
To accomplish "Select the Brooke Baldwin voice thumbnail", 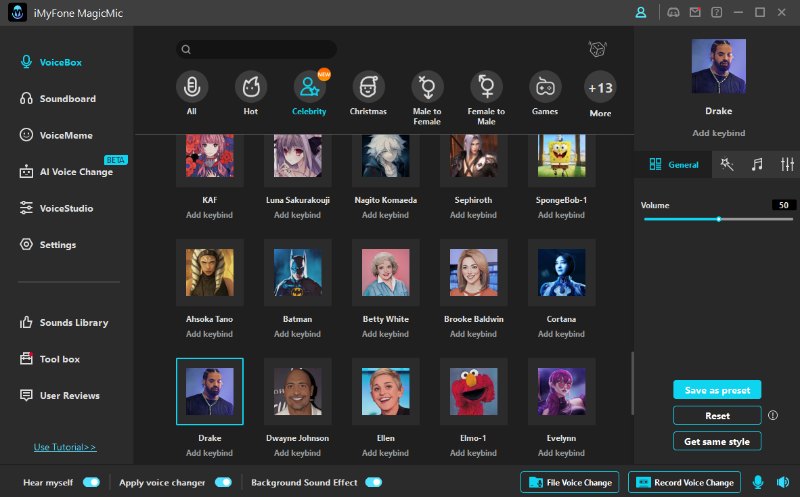I will [x=473, y=272].
